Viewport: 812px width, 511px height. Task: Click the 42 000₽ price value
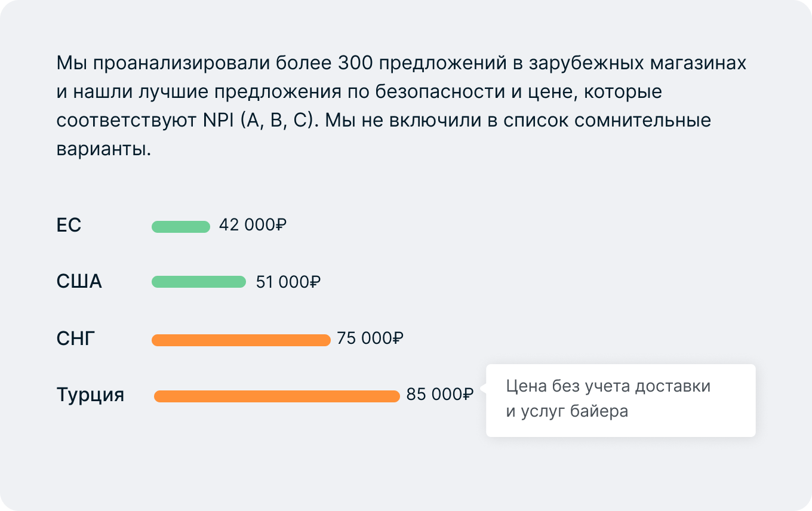click(254, 225)
